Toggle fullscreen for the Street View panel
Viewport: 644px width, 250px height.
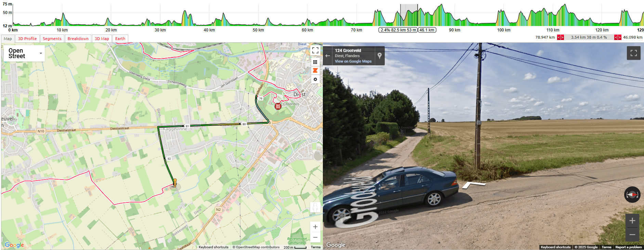633,53
